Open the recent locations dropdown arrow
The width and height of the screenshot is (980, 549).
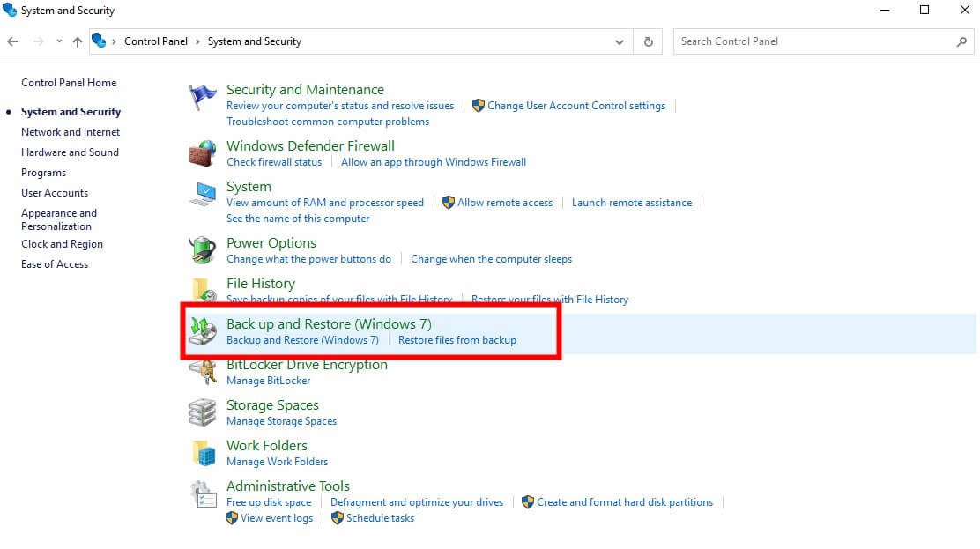pos(59,41)
